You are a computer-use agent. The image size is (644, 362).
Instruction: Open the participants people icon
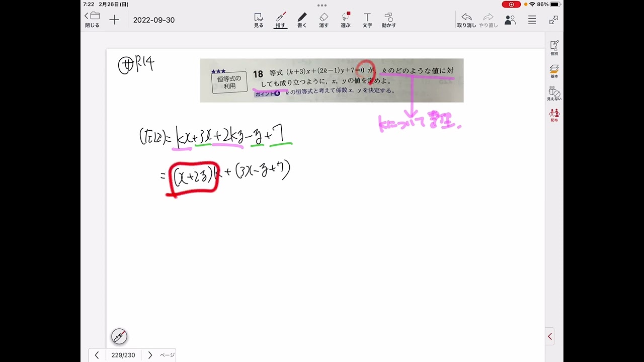tap(510, 20)
